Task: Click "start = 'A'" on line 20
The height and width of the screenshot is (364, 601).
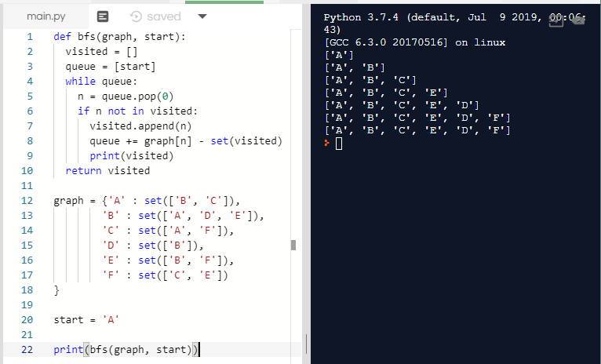Action: click(x=86, y=320)
